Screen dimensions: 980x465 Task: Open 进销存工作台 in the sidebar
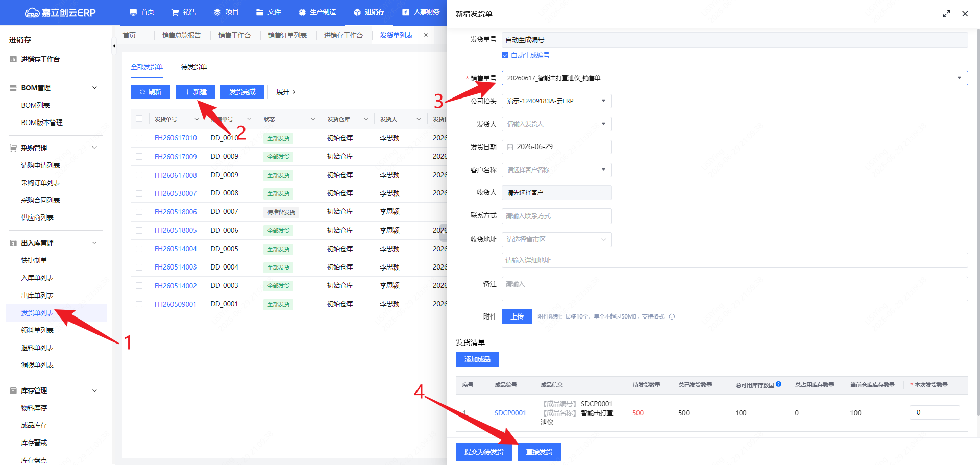(x=40, y=59)
